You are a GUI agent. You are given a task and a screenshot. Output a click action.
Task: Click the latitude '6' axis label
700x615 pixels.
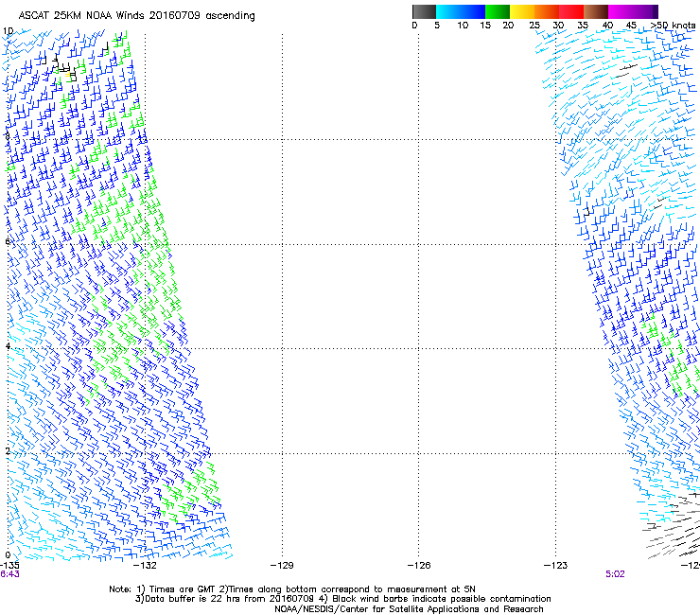pos(8,241)
